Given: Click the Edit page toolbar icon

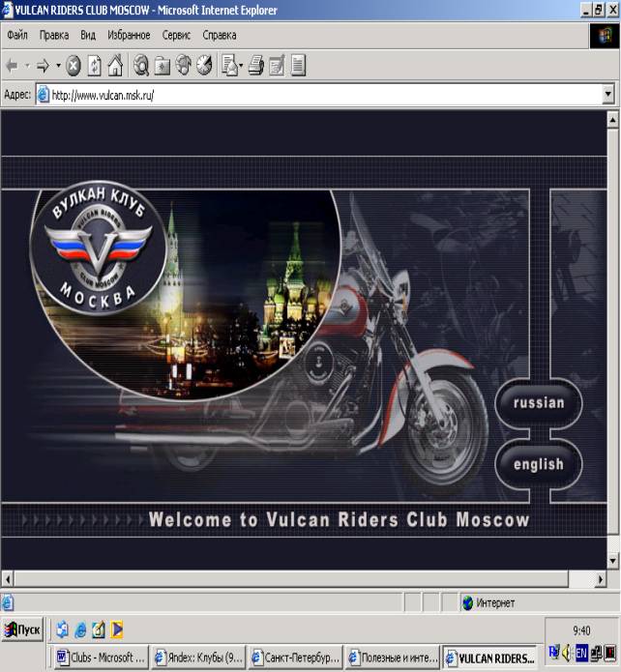Looking at the screenshot, I should pos(277,66).
